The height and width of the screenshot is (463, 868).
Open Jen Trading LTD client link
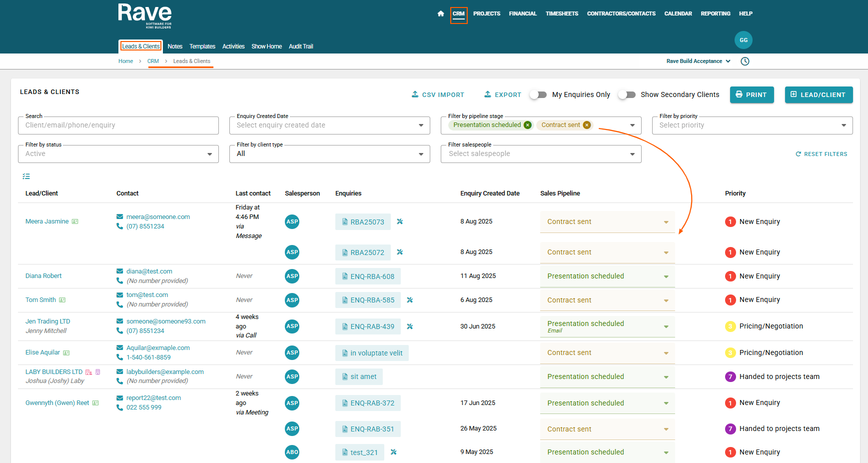(x=47, y=321)
